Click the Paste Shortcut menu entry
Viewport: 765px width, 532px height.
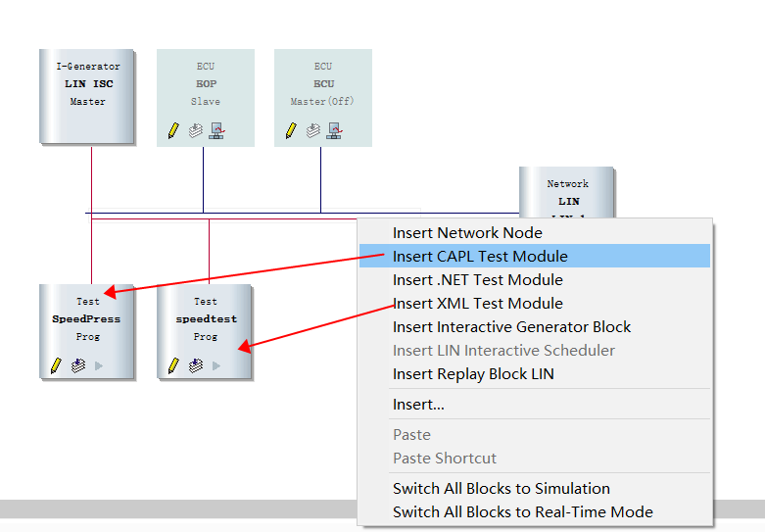click(x=535, y=458)
